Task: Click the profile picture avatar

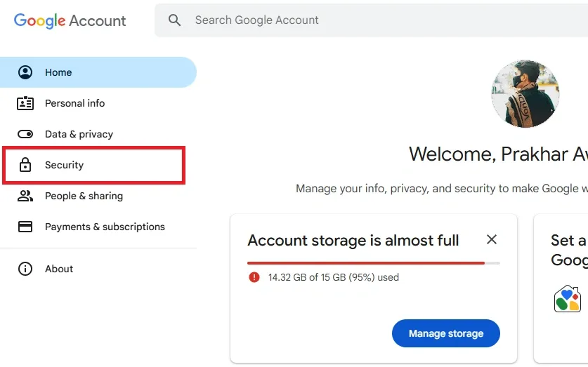Action: pyautogui.click(x=525, y=93)
